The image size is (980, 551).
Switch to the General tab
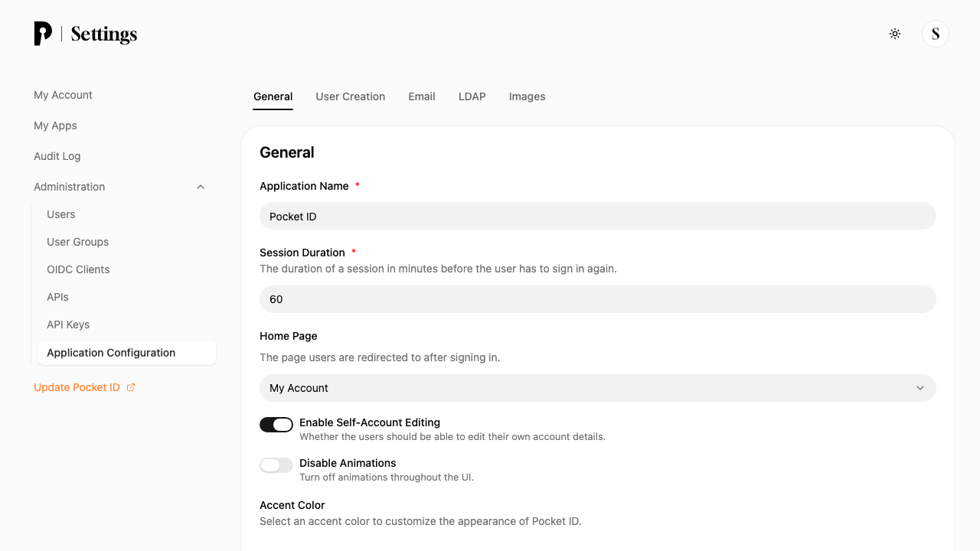click(x=273, y=96)
